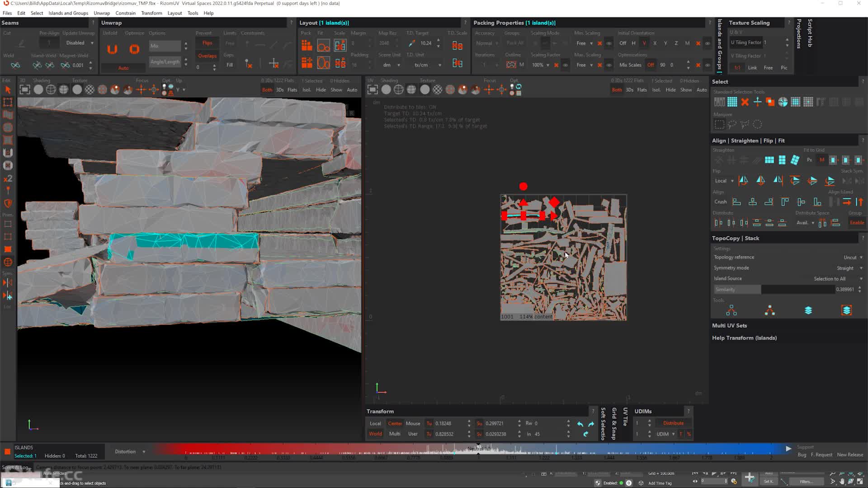The height and width of the screenshot is (488, 868).
Task: Toggle the Min. Scaling eye visibility icon
Action: 609,44
